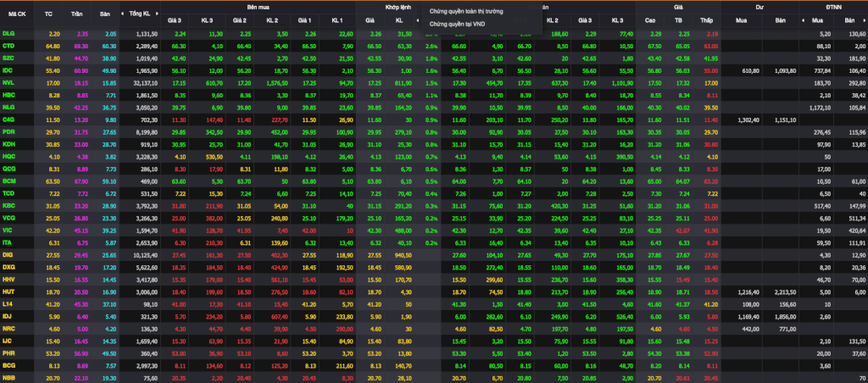The height and width of the screenshot is (383, 868).
Task: Click the Tổng KL column header
Action: click(140, 14)
